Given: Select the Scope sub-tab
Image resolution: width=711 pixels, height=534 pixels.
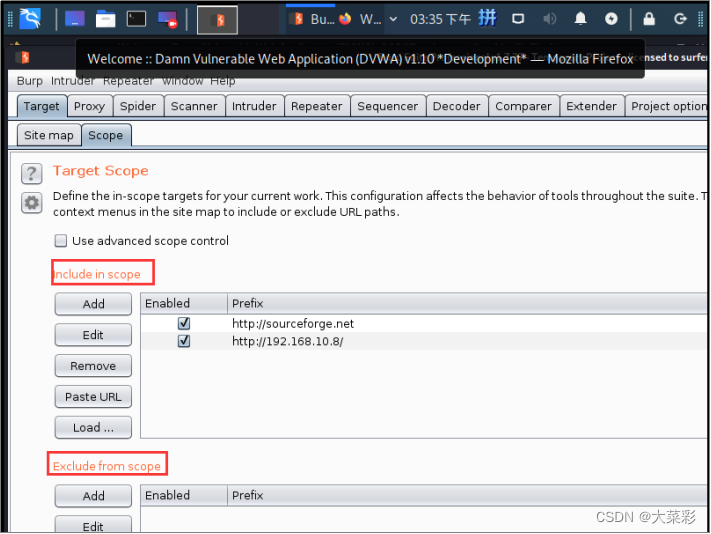Looking at the screenshot, I should pos(106,135).
